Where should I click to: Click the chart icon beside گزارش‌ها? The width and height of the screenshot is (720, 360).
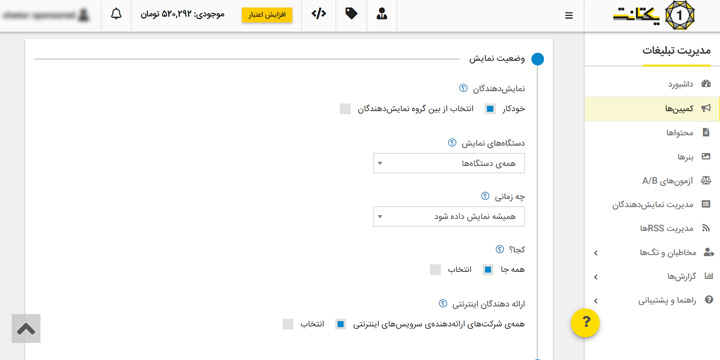coord(709,276)
